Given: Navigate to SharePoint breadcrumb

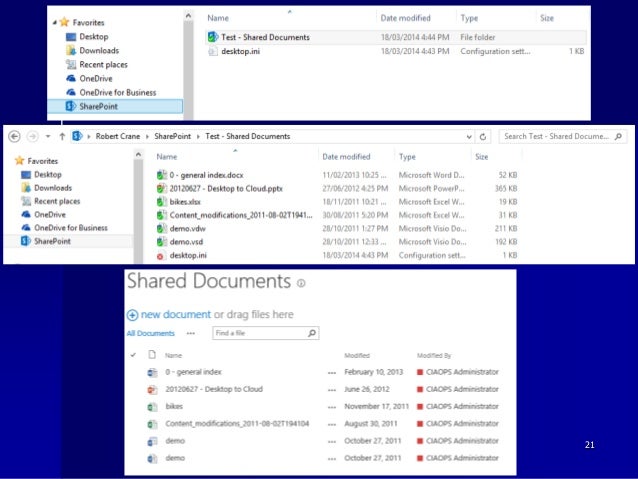Looking at the screenshot, I should click(x=172, y=136).
